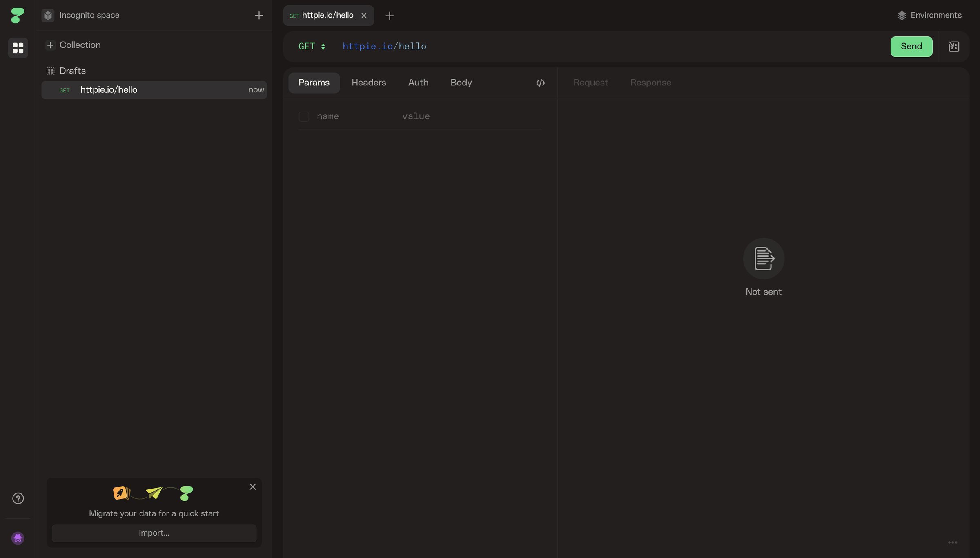Open the Request tab in response pane
Viewport: 980px width, 558px height.
click(590, 83)
